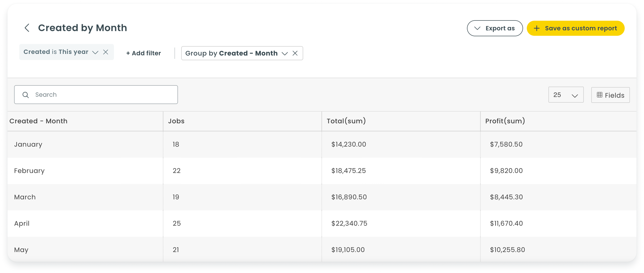Click profit $7,580.50 cell
644x273 pixels.
506,144
